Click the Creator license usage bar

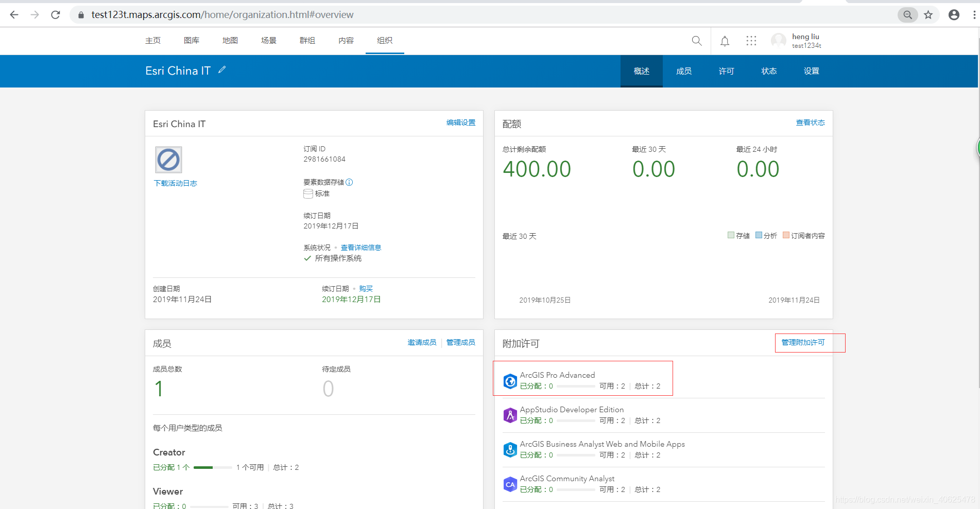coord(213,467)
